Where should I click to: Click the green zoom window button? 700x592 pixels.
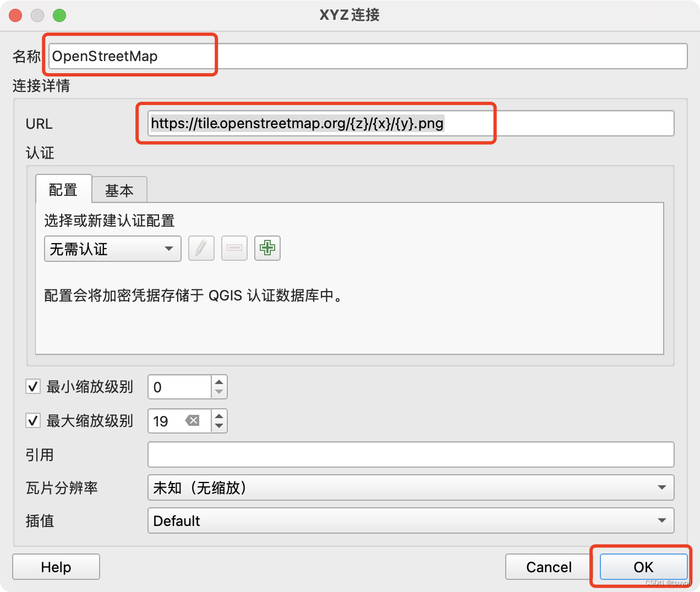59,15
